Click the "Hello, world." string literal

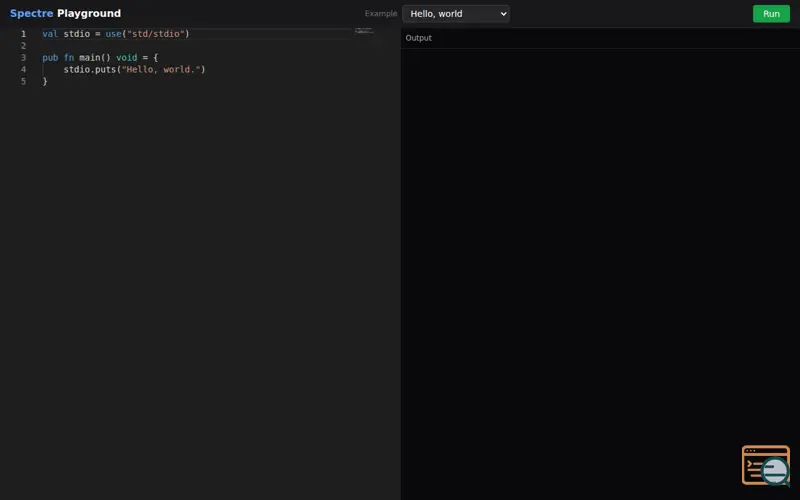coord(161,69)
